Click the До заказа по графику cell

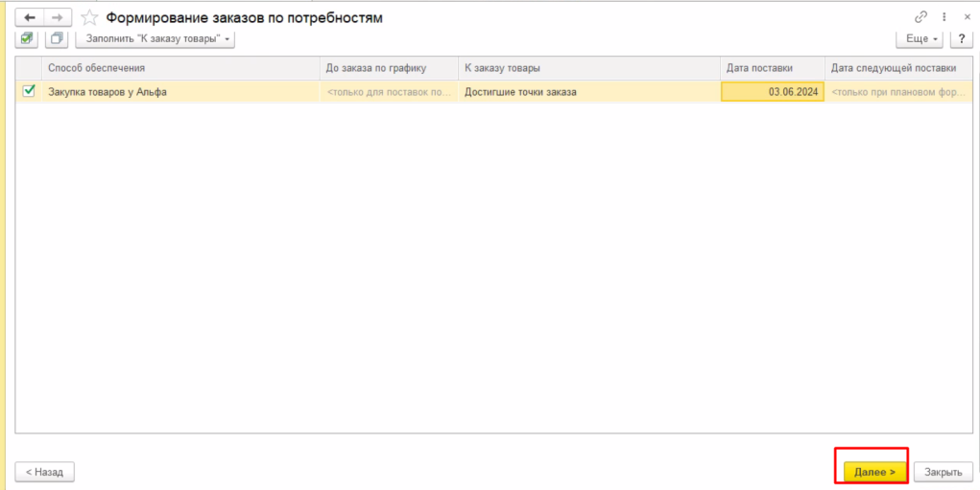pyautogui.click(x=388, y=92)
